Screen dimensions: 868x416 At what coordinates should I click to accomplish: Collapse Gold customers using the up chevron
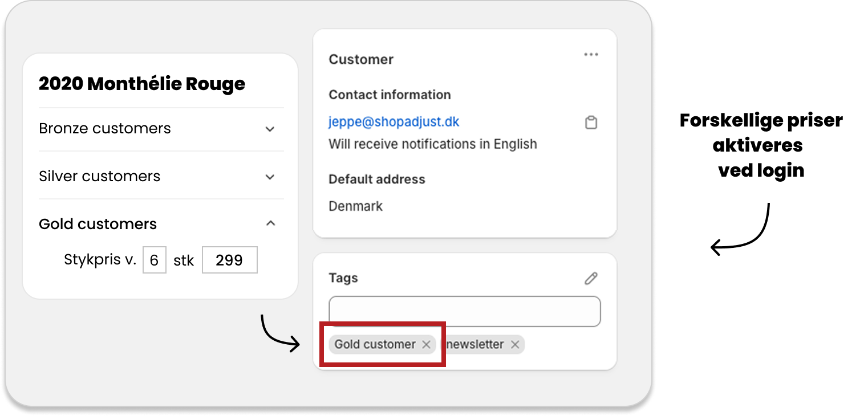pyautogui.click(x=270, y=223)
